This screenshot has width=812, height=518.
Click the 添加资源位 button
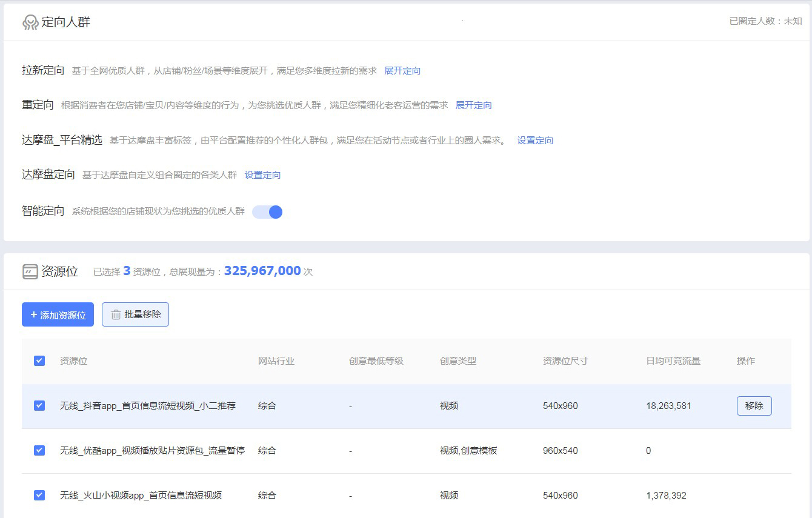pos(58,314)
